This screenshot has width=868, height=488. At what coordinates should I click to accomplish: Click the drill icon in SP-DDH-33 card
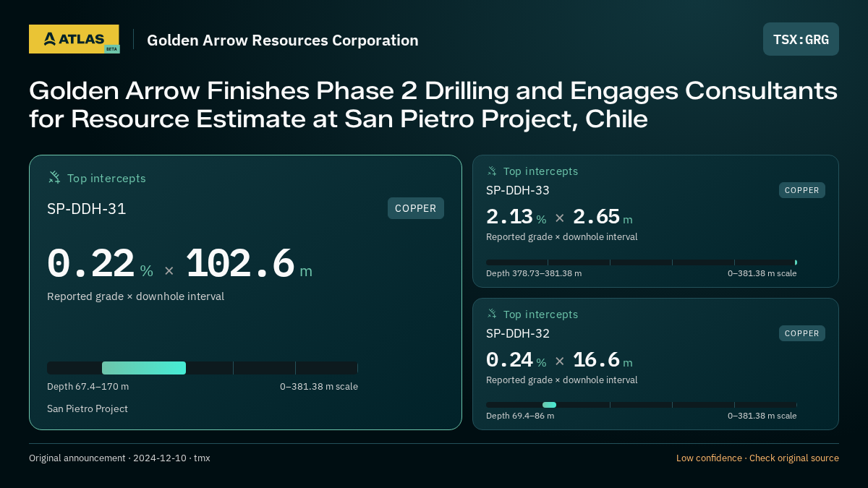492,171
